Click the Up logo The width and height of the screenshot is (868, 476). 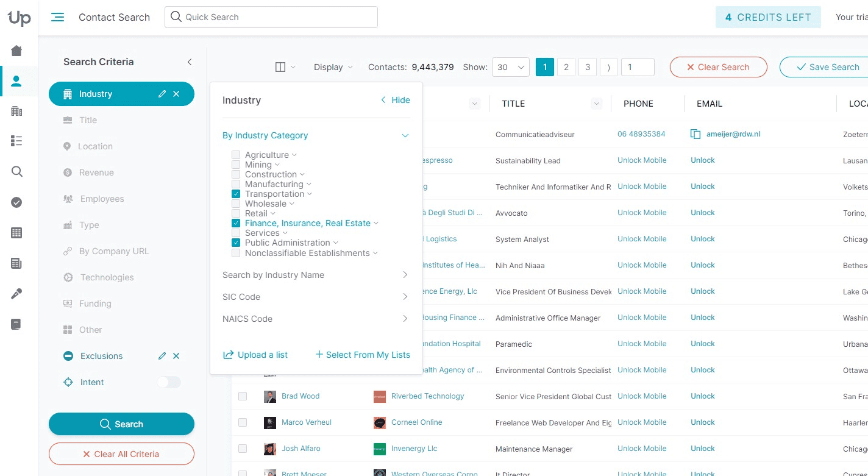pos(19,18)
